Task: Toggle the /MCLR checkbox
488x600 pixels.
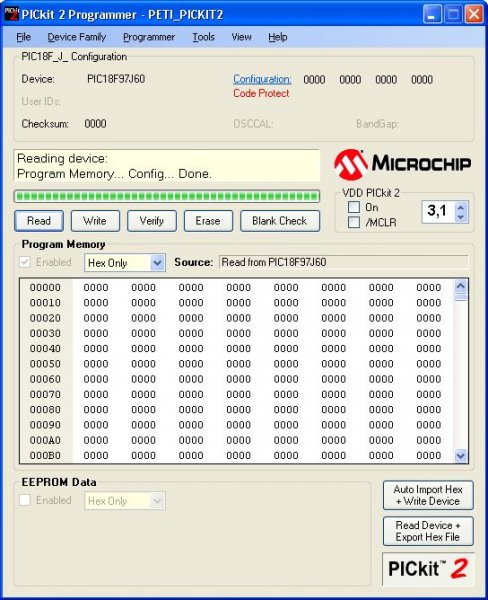Action: [x=354, y=222]
